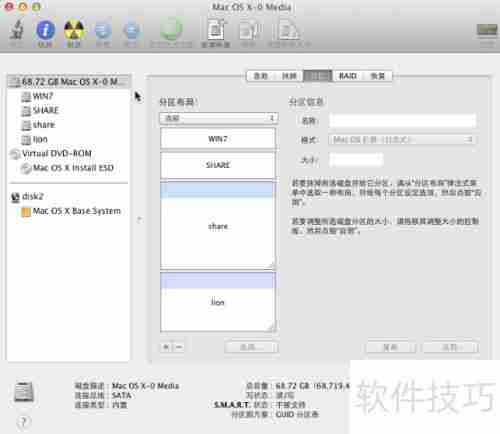500x434 pixels.
Task: Click the plus button to add a partition
Action: tap(166, 347)
